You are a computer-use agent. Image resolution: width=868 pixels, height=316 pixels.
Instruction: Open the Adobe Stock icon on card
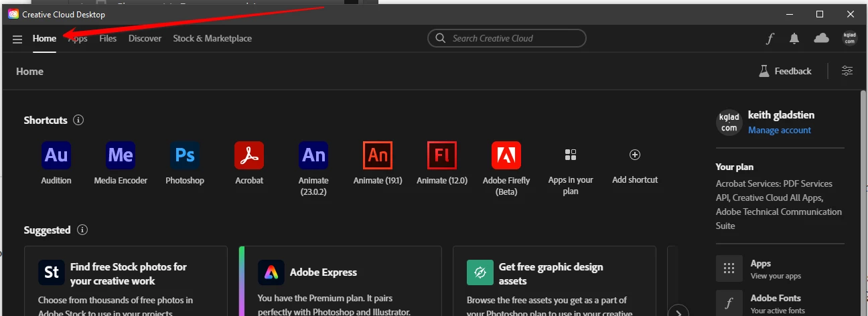(x=52, y=273)
